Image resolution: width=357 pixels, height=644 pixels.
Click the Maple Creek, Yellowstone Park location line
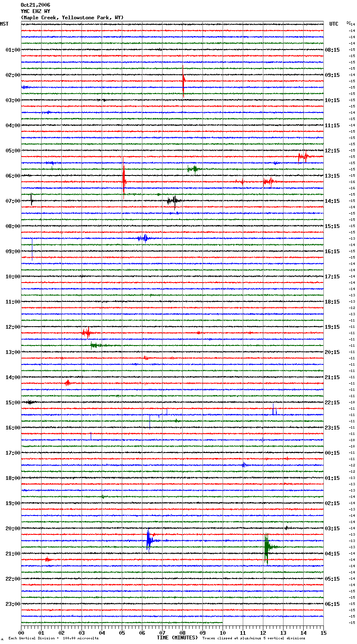point(72,18)
